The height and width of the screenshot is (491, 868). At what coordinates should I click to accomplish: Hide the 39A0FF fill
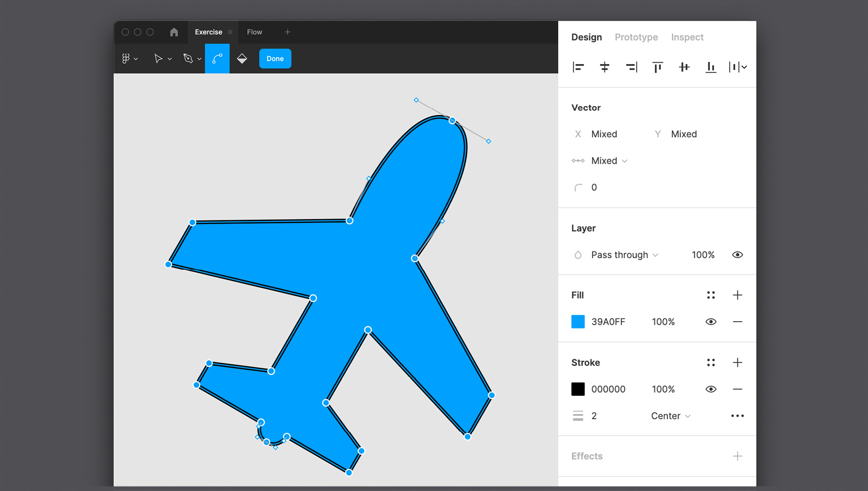point(711,322)
